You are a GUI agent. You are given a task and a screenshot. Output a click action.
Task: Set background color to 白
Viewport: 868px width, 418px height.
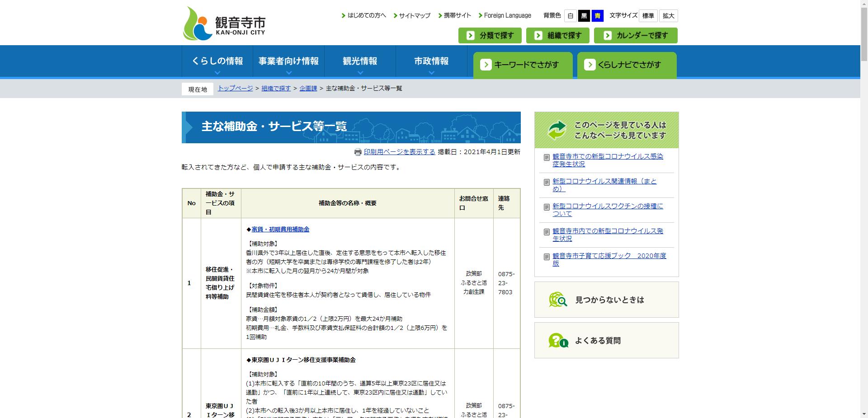point(570,15)
